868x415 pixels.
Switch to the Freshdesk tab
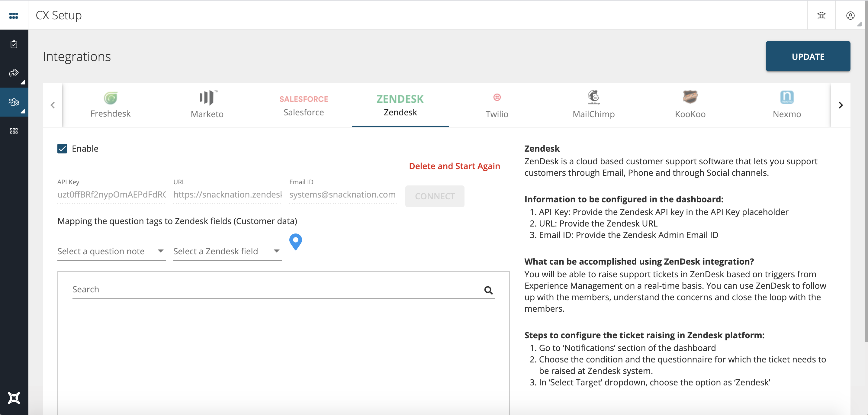[111, 105]
